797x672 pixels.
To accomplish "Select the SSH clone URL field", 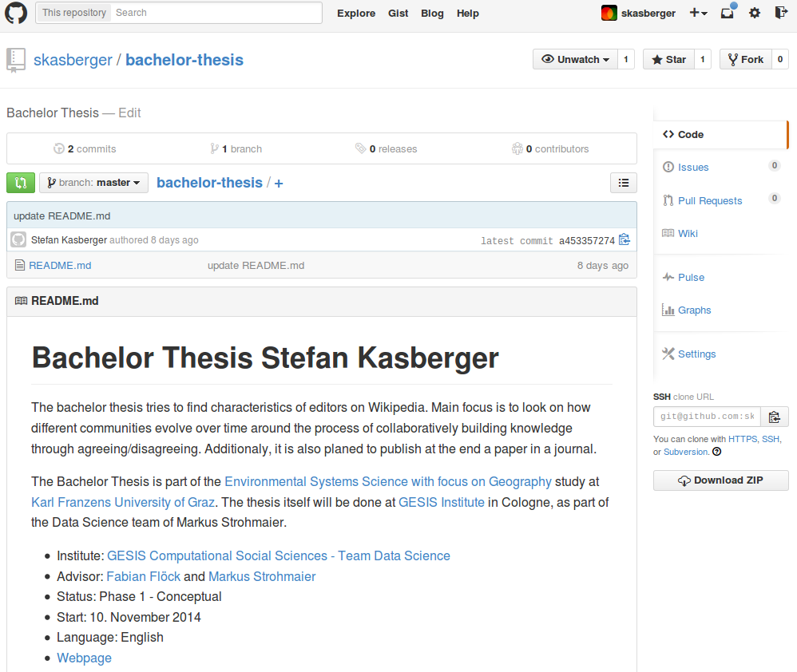I will [707, 417].
